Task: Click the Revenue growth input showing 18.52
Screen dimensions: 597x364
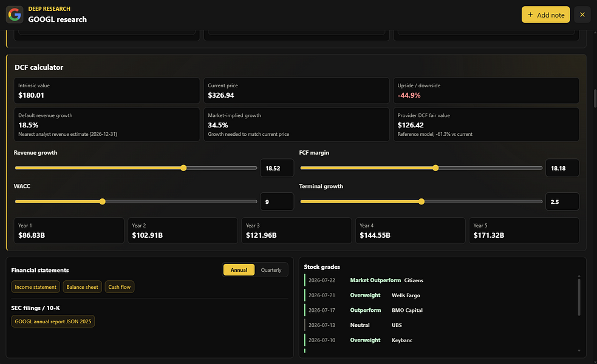Action: (277, 167)
